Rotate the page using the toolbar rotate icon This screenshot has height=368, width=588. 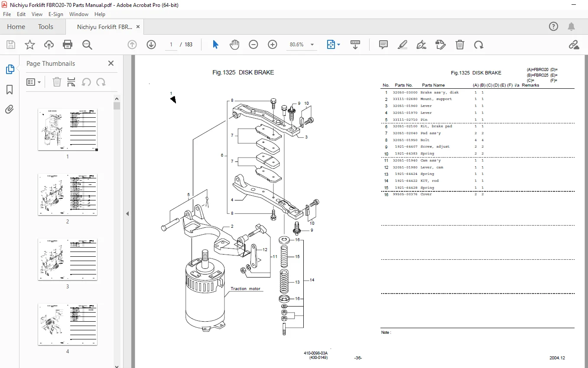[479, 45]
